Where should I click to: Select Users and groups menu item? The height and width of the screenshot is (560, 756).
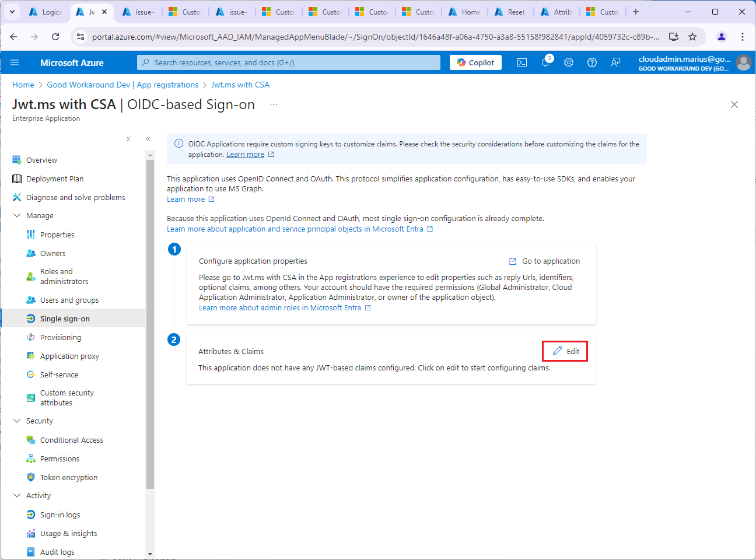click(x=69, y=300)
